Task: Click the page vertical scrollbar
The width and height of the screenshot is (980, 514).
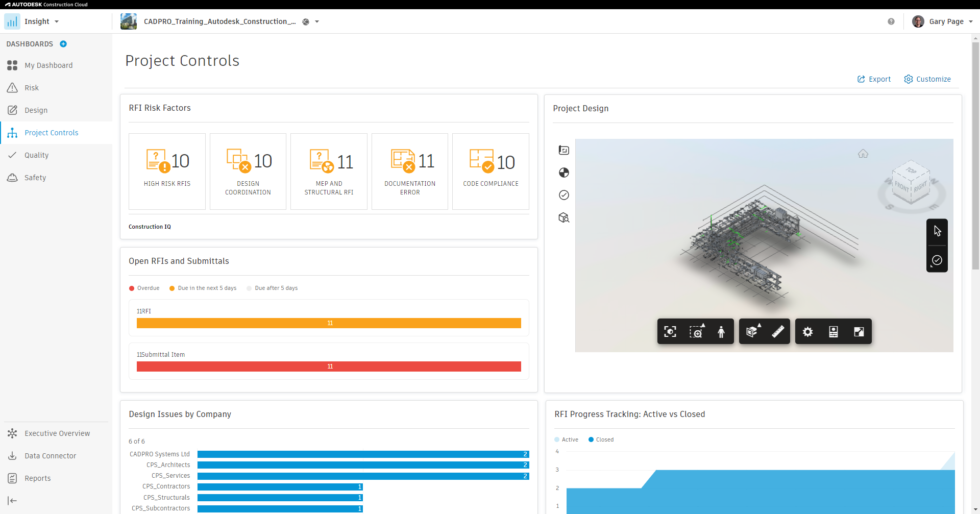Action: point(975,156)
